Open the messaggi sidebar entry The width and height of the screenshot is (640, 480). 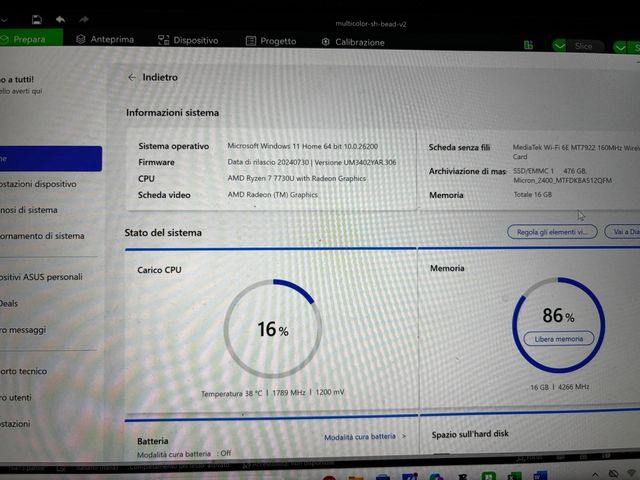click(x=23, y=330)
